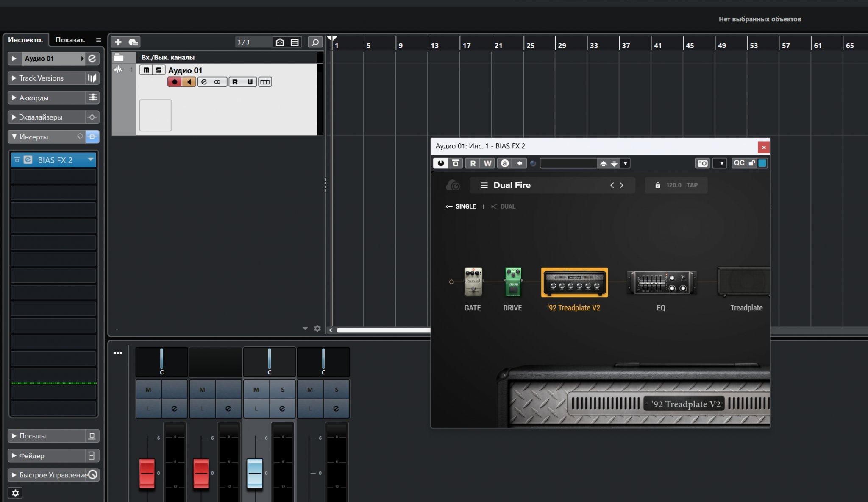Screen dimensions: 868x502
Task: Click bar 17 on the timeline ruler
Action: point(466,45)
